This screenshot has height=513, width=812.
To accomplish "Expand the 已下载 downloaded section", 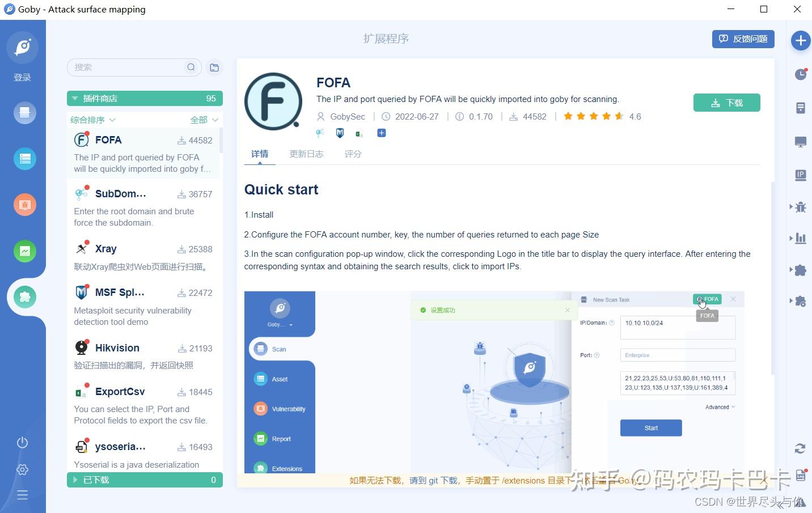I will point(145,480).
